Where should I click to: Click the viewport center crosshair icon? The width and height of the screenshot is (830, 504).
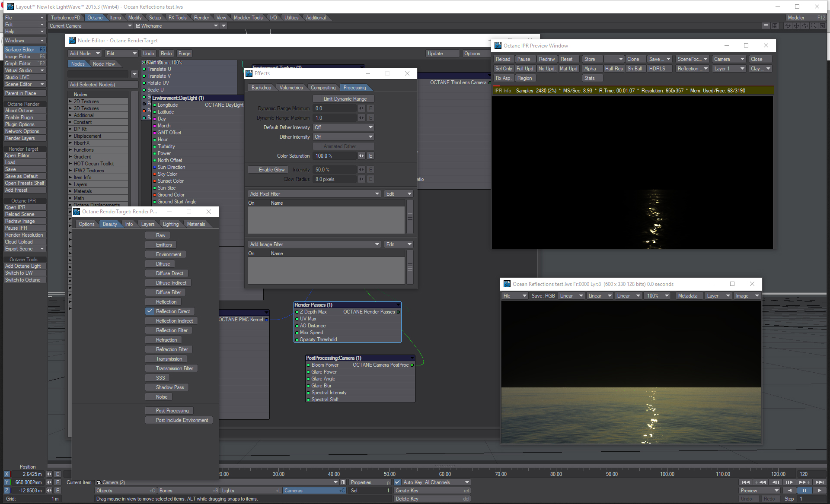[x=788, y=26]
